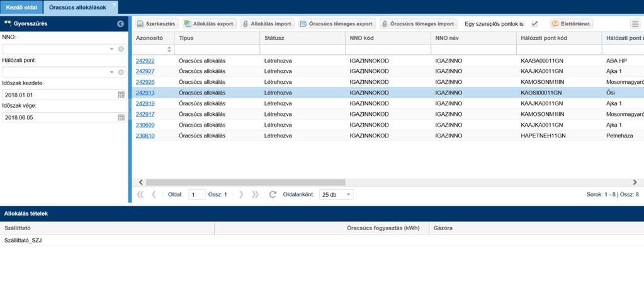Viewport: 644px width, 295px height.
Task: Open calendar for Időszak vége
Action: [x=121, y=117]
